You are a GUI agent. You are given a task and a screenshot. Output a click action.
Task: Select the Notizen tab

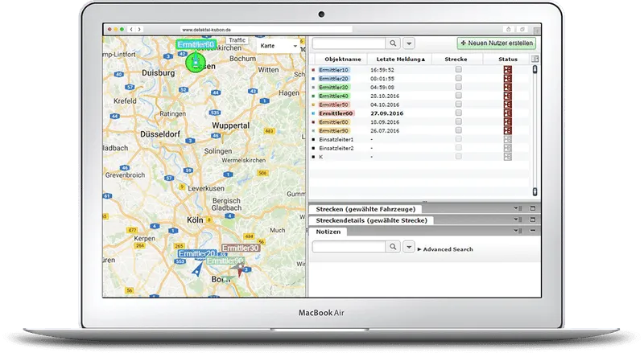tap(328, 232)
